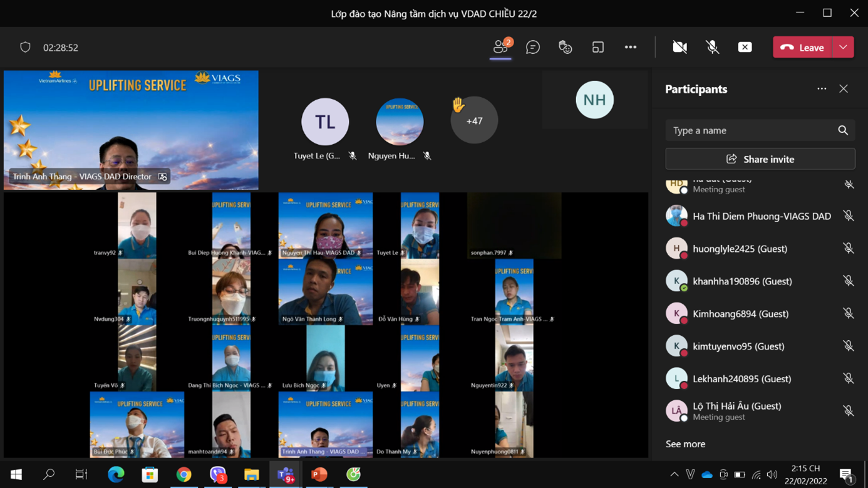
Task: Click Nguyentin922 video tile
Action: [514, 358]
